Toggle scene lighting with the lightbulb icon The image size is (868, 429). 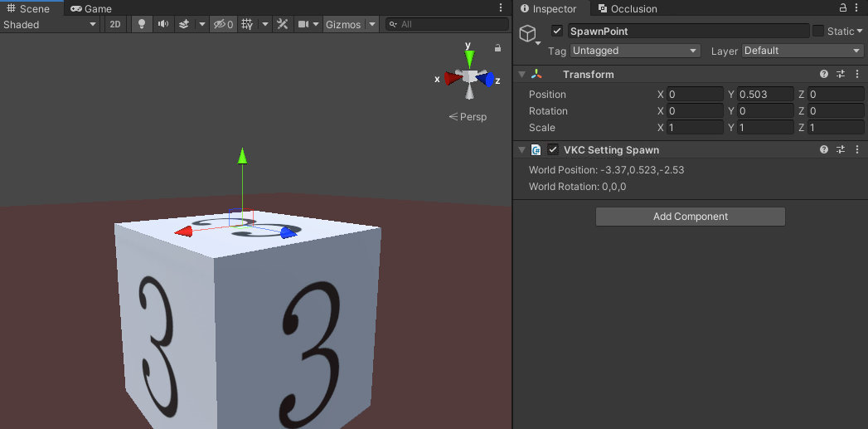[x=142, y=24]
